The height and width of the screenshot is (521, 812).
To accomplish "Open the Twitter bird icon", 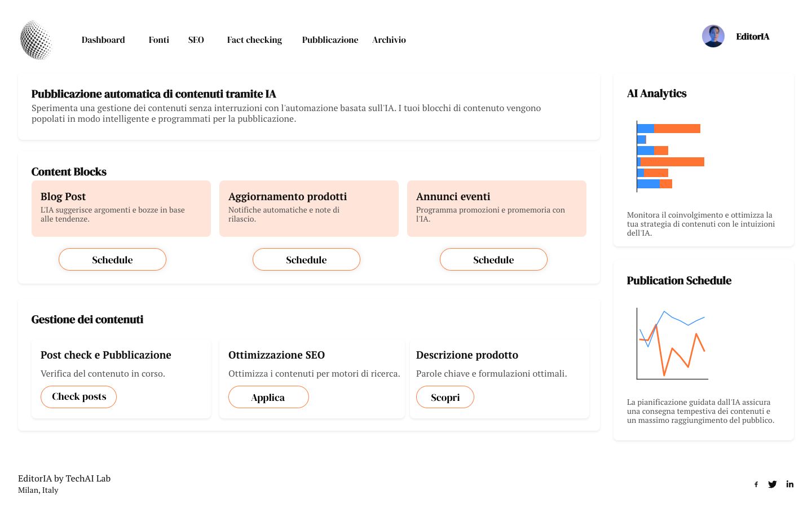I will pyautogui.click(x=773, y=484).
